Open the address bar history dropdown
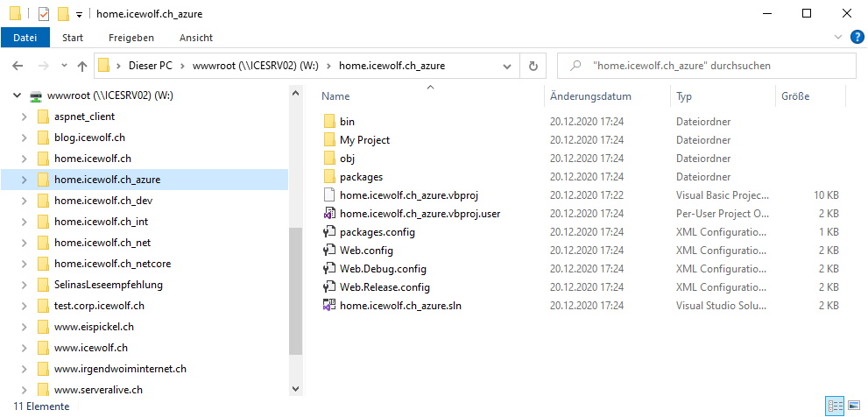 point(506,66)
